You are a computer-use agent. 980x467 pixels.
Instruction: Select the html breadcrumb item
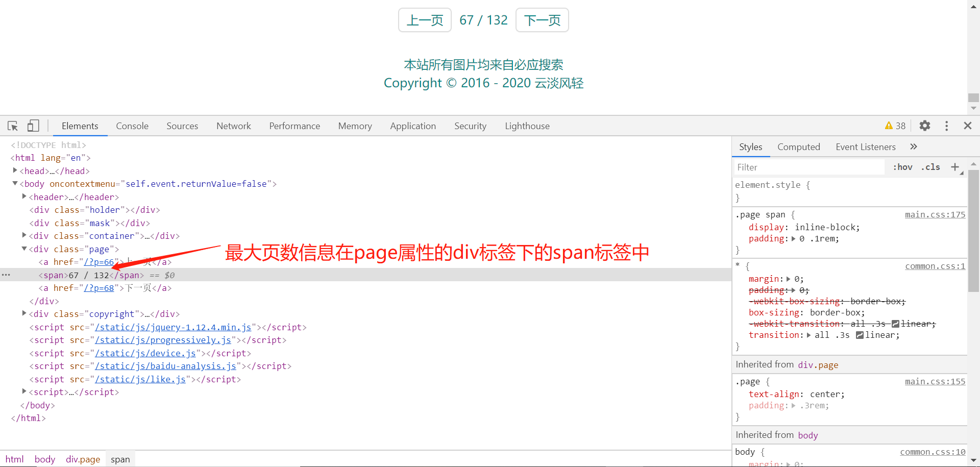tap(15, 459)
